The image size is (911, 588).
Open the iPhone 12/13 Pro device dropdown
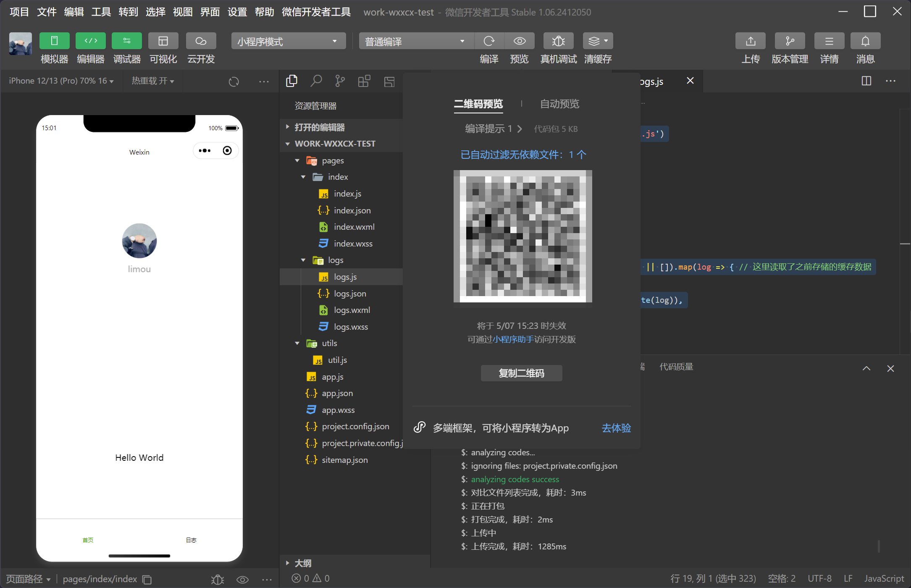coord(61,81)
